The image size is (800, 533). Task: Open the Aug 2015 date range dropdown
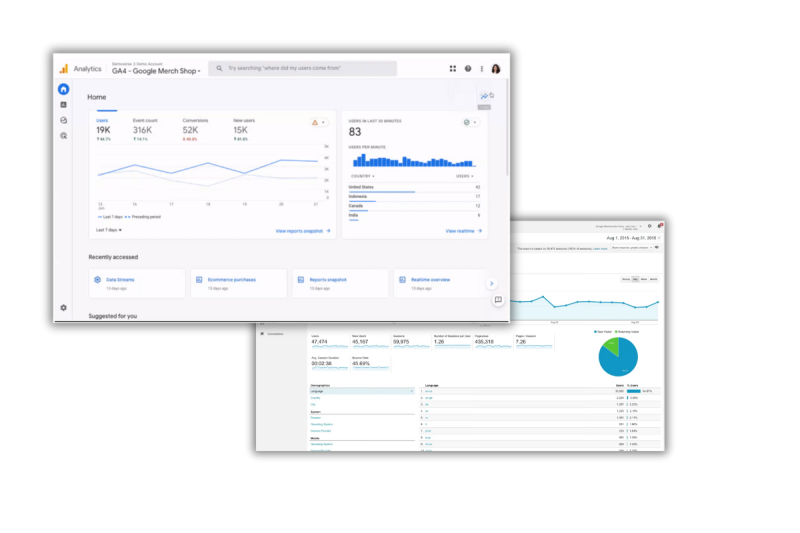point(633,238)
